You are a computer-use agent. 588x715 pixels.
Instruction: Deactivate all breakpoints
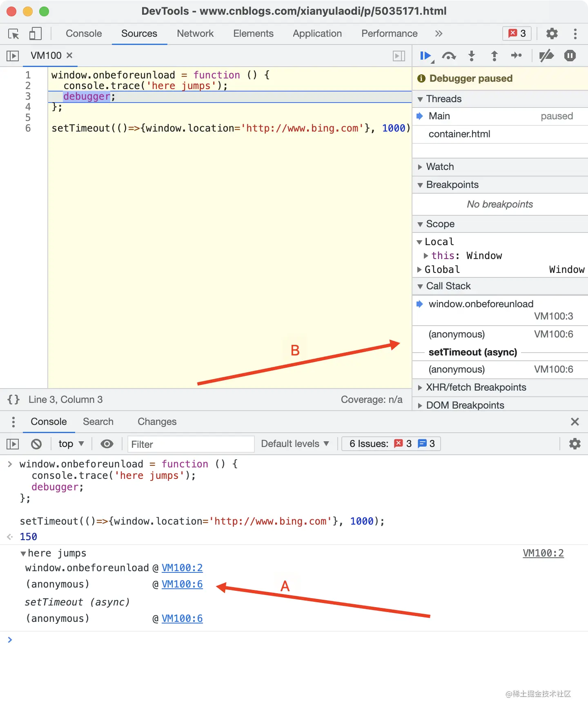(546, 56)
